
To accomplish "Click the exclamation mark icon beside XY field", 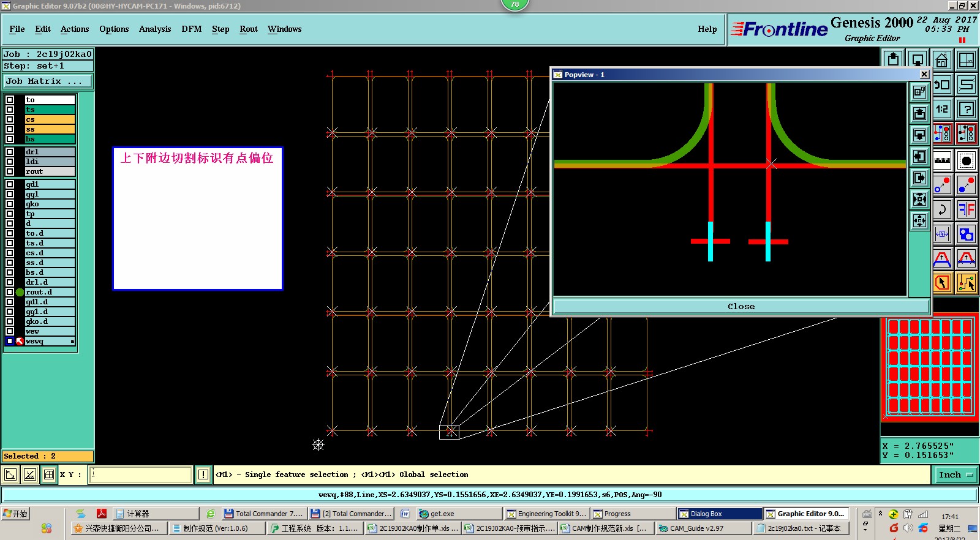I will [x=203, y=474].
